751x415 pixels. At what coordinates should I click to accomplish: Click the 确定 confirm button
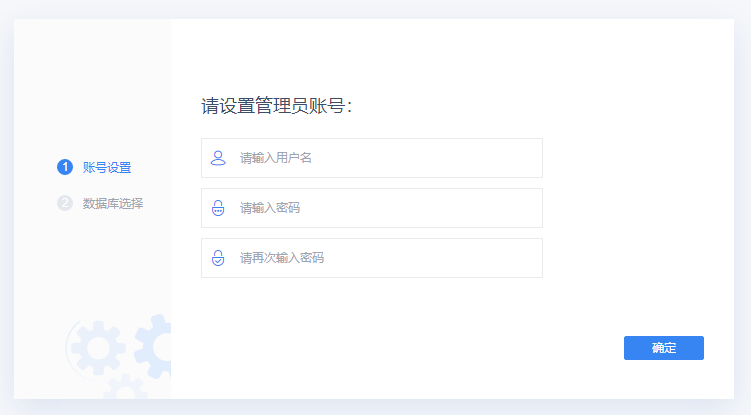pos(664,348)
